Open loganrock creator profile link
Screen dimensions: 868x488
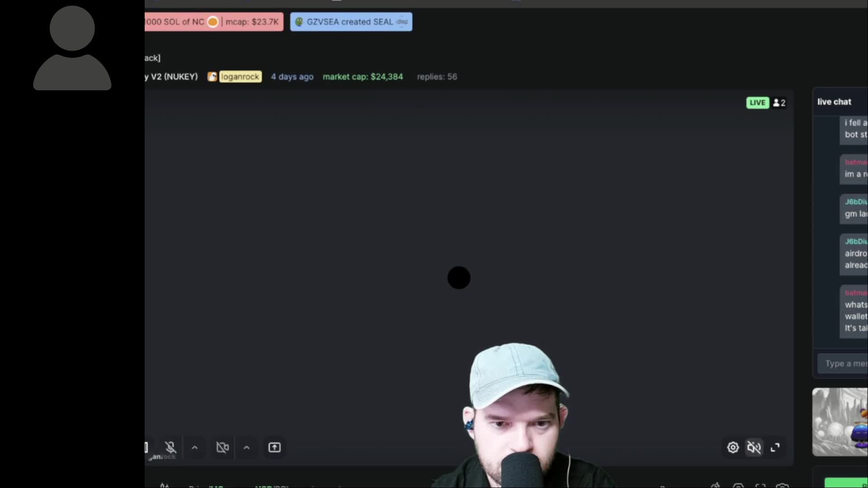(240, 77)
